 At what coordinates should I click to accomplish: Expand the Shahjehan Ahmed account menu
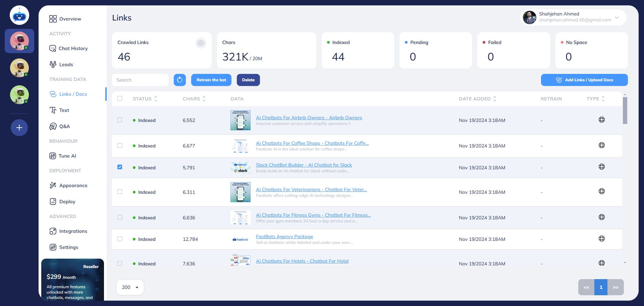point(616,17)
